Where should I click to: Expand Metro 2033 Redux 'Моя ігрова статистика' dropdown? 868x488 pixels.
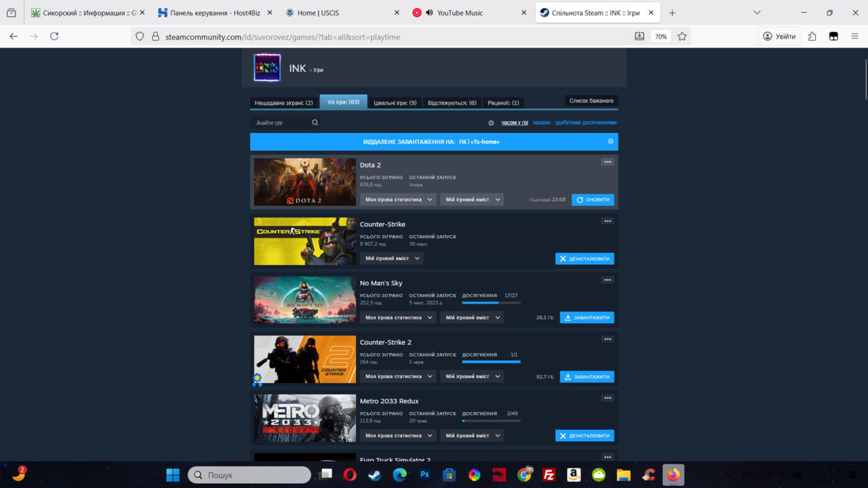[x=398, y=435]
